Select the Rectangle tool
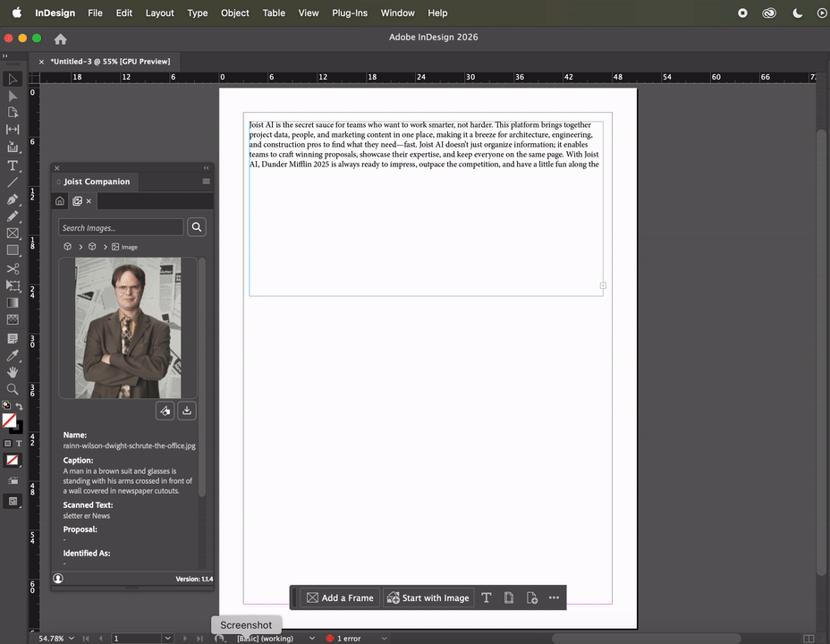 click(x=13, y=250)
